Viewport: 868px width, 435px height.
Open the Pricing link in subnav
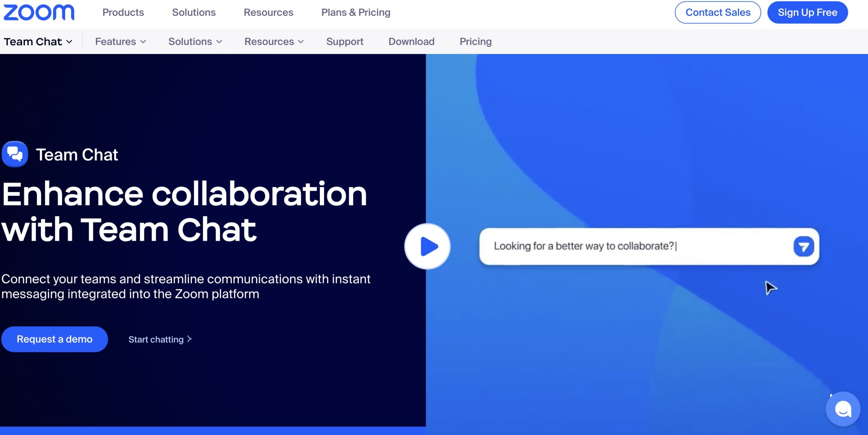[x=476, y=42]
